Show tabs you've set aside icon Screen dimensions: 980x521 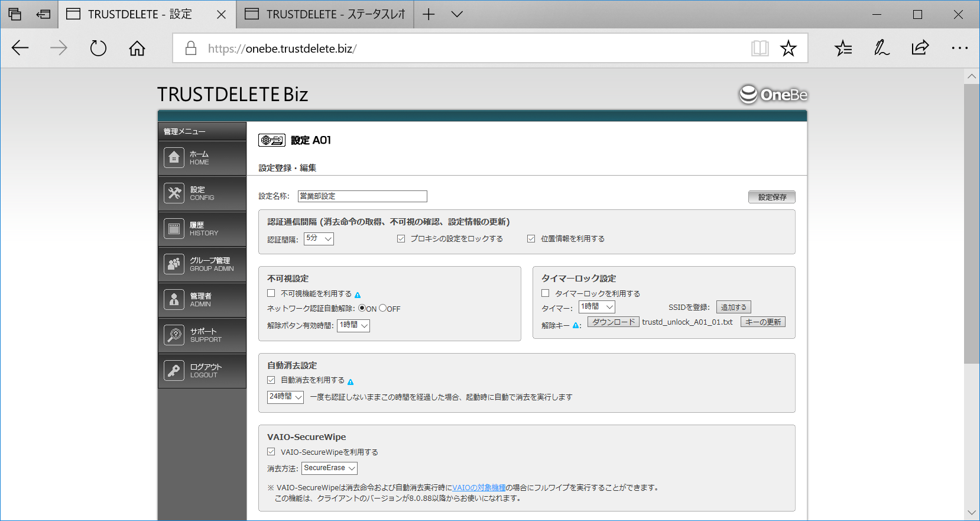(x=15, y=14)
